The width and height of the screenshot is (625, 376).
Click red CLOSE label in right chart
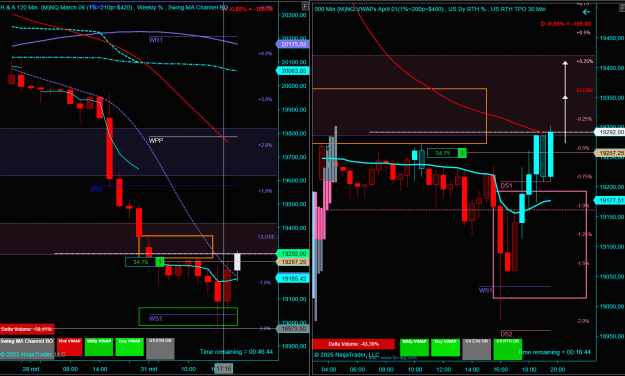584,91
